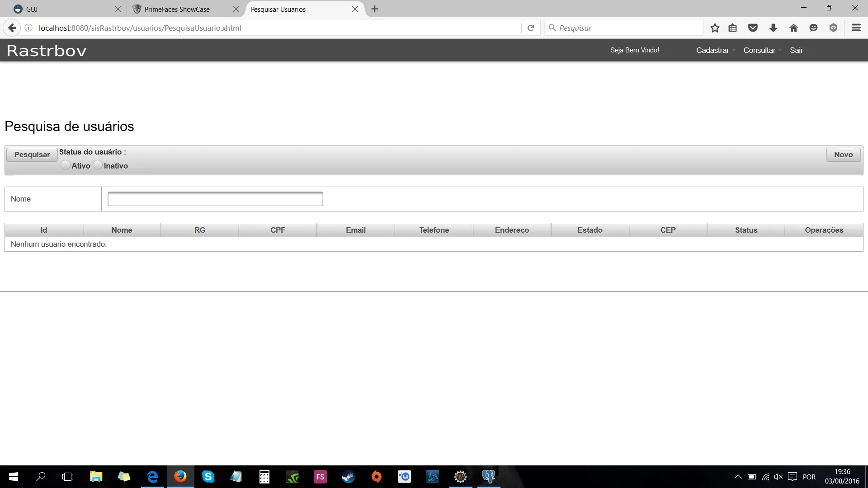The height and width of the screenshot is (488, 868).
Task: Open the downloads arrow icon
Action: (773, 28)
